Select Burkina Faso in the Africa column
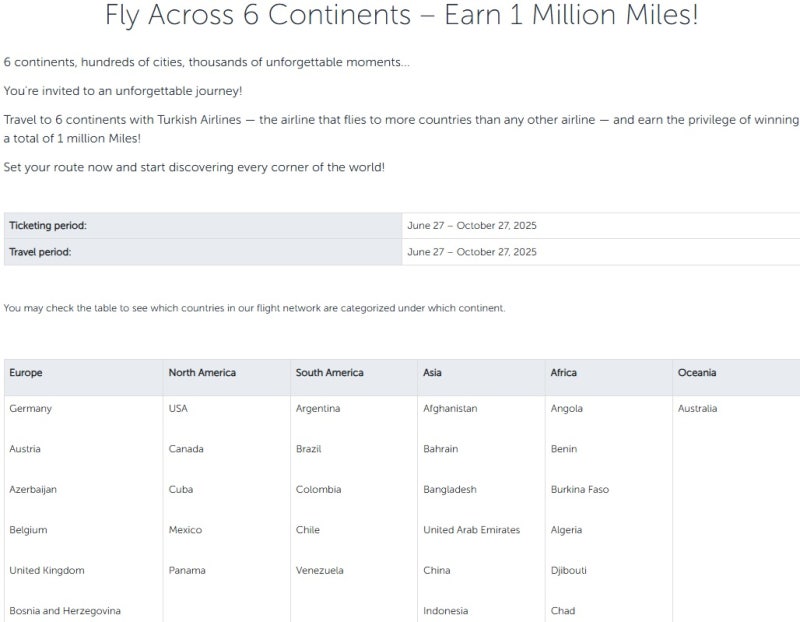Screen dimensions: 800x622 579,490
